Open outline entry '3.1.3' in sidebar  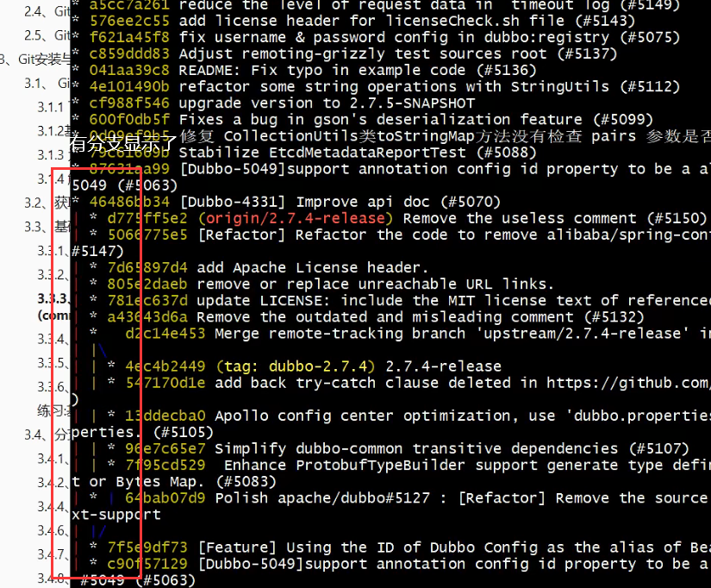click(51, 154)
